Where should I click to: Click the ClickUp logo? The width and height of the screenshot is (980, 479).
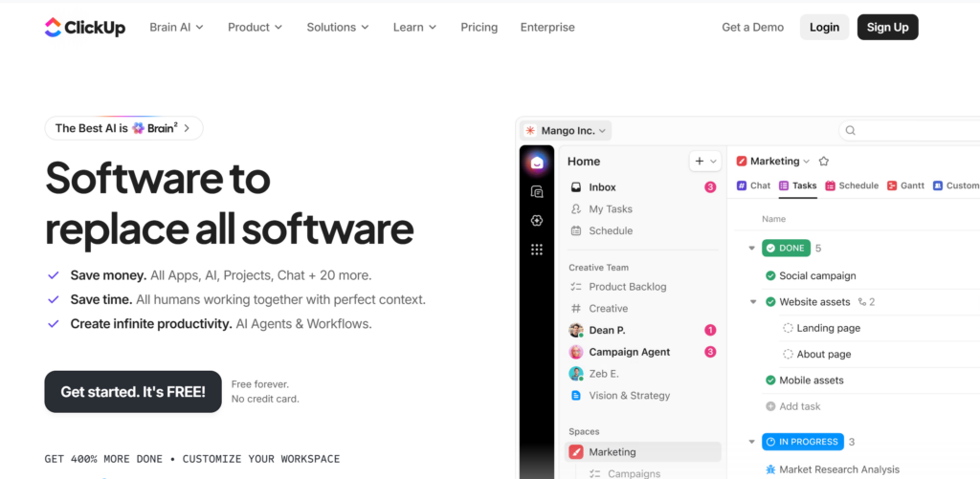pos(85,28)
